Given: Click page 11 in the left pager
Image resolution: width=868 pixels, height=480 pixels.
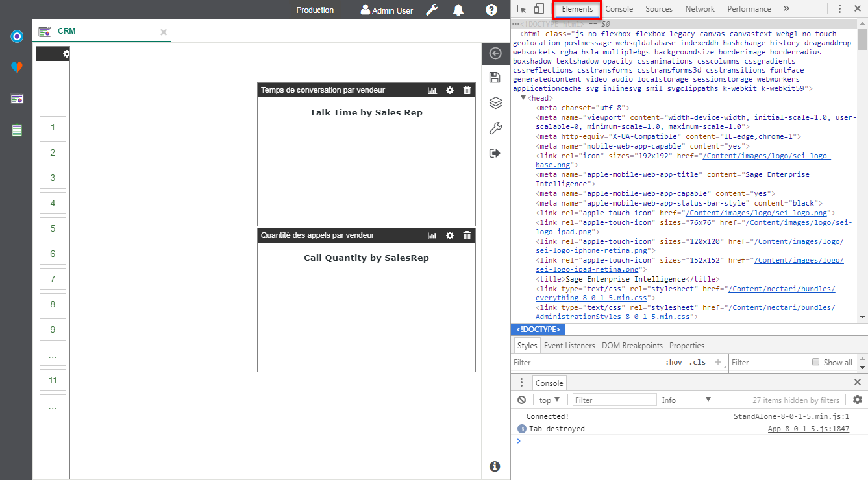Looking at the screenshot, I should click(53, 380).
